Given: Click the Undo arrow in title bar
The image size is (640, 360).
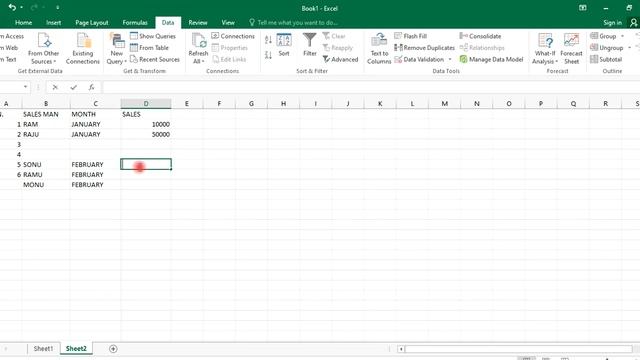Looking at the screenshot, I should tap(12, 7).
